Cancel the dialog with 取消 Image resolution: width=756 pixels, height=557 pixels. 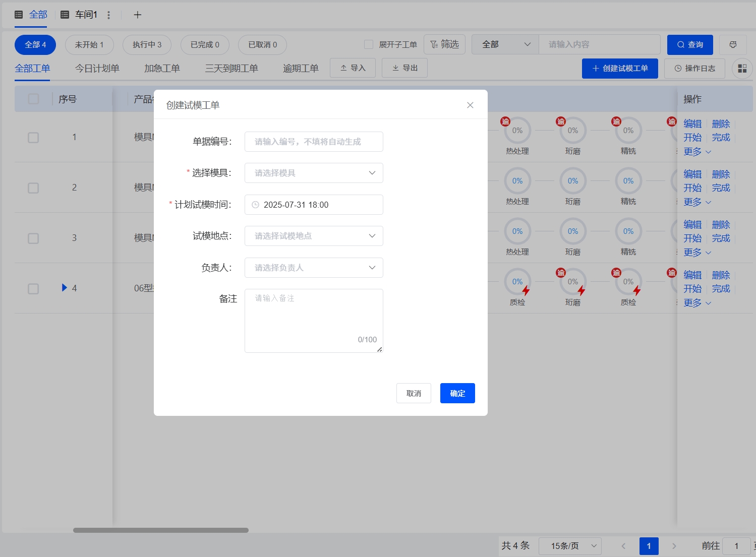pos(414,393)
